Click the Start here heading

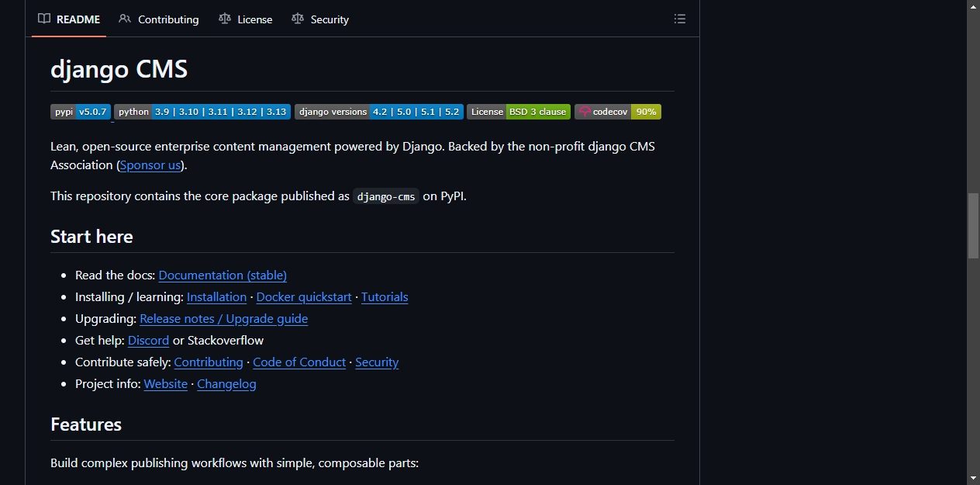coord(91,237)
